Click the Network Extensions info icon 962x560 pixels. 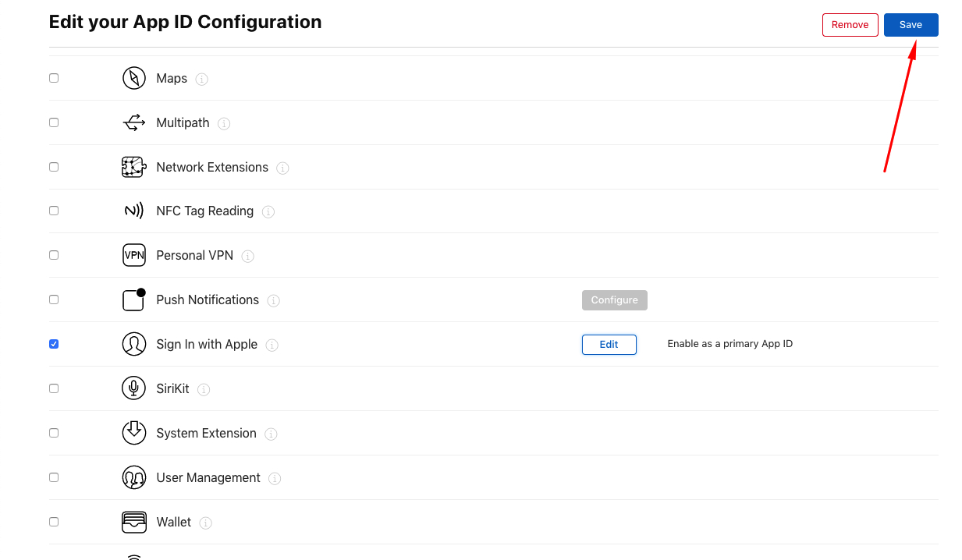pos(282,168)
